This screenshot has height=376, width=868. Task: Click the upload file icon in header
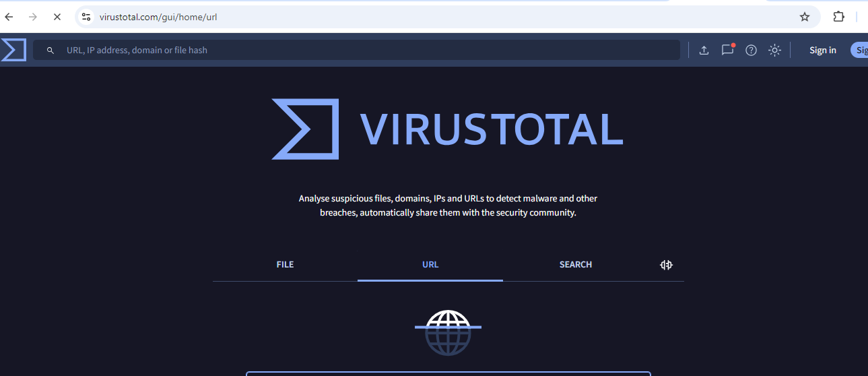(704, 50)
